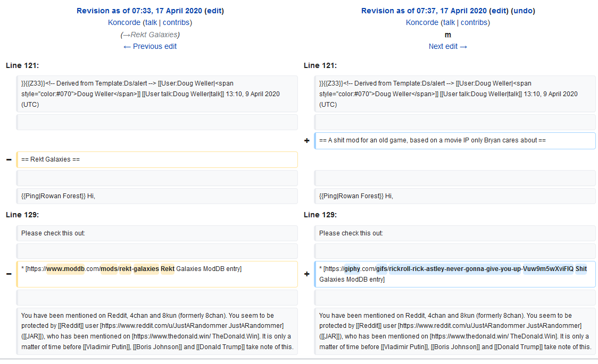
Task: Open Koncorde user page under 07:33 revision
Action: (124, 22)
